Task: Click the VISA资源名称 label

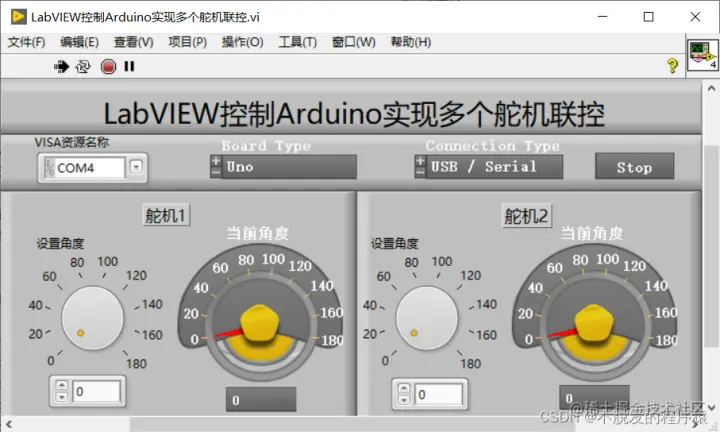Action: 72,142
